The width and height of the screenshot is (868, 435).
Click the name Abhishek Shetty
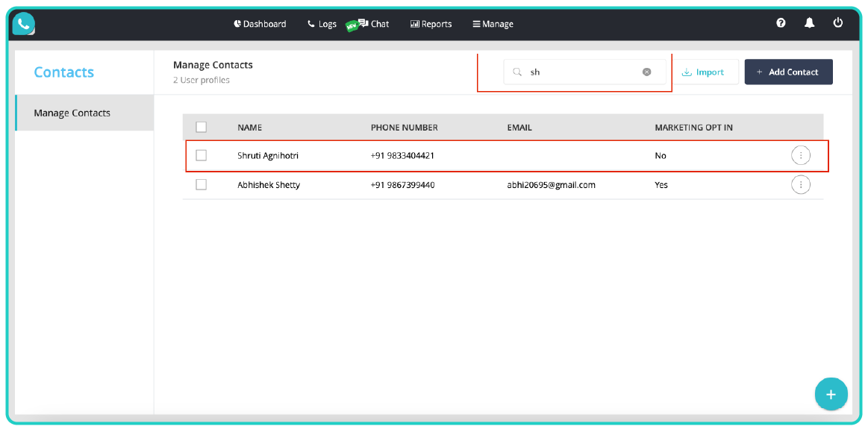tap(269, 185)
